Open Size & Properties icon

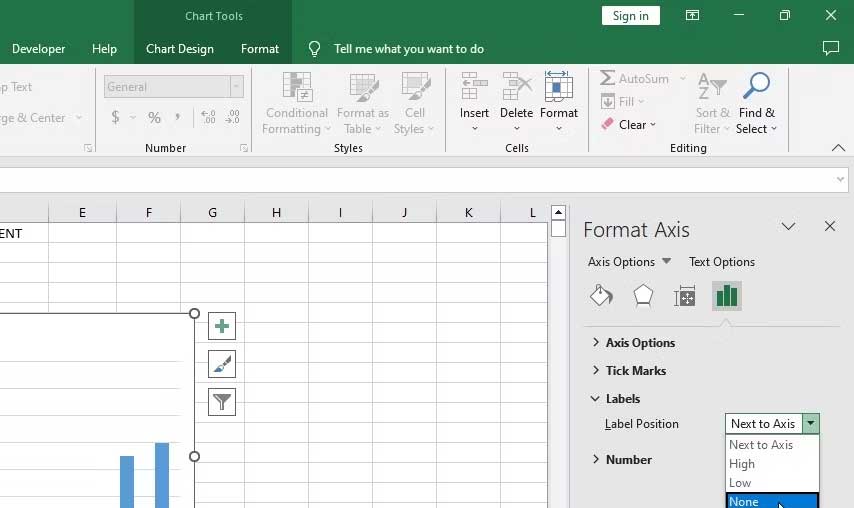coord(685,296)
